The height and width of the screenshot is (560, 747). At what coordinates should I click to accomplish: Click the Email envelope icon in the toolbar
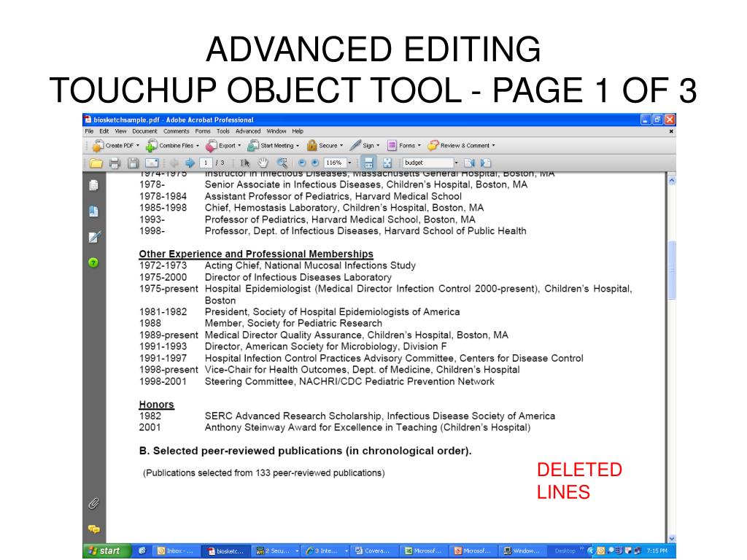(152, 163)
